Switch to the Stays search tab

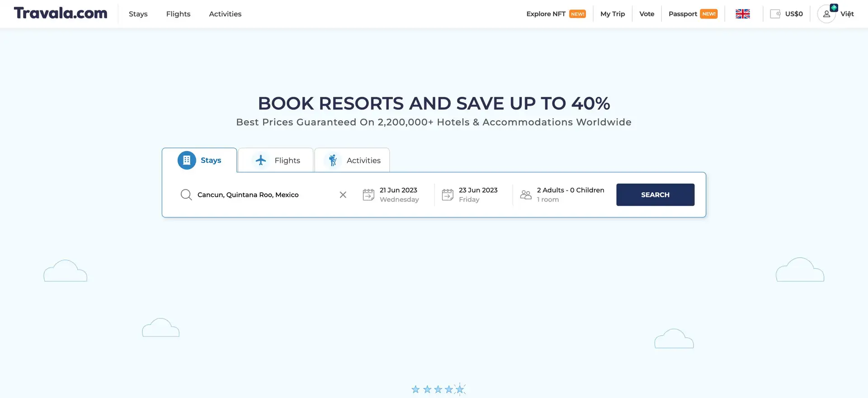(199, 161)
